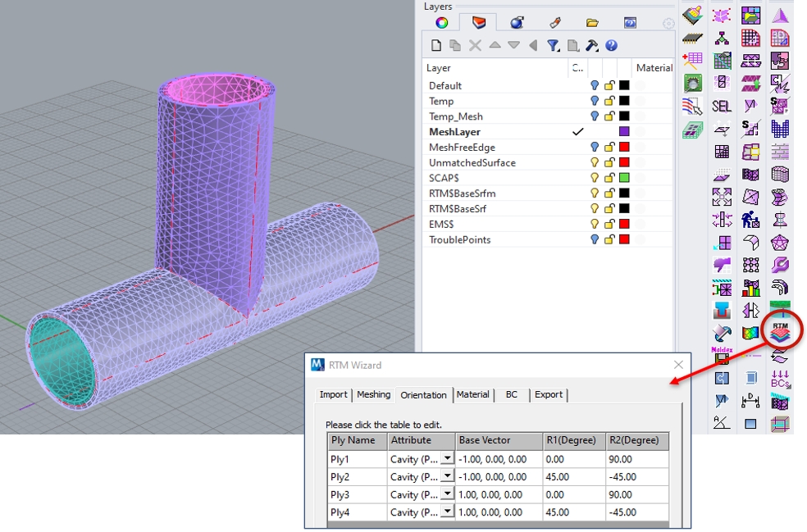Click the SEL selection tool icon
Viewport: 807px width, 532px height.
point(722,106)
